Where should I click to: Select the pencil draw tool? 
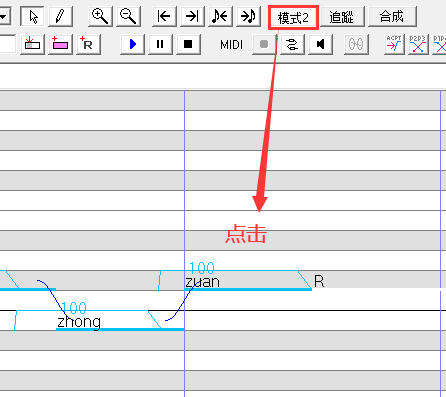[x=60, y=16]
